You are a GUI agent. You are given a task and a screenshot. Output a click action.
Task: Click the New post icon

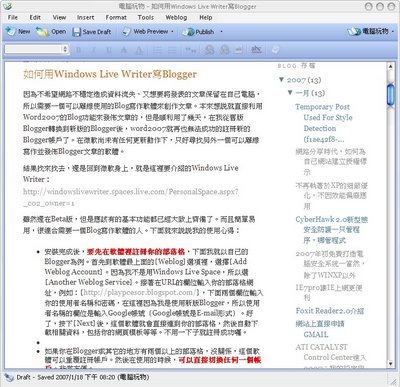click(x=11, y=32)
